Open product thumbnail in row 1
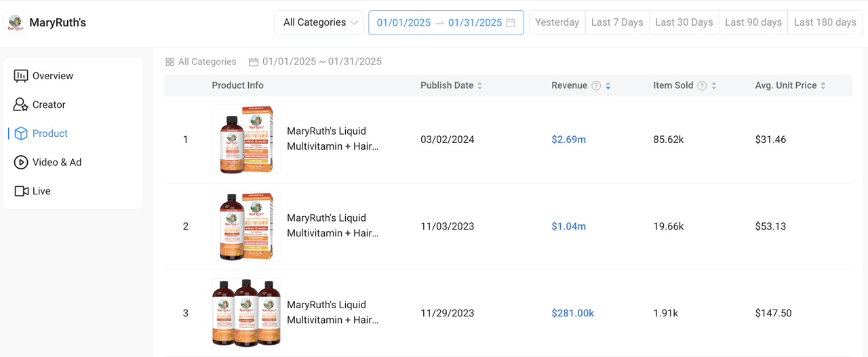This screenshot has height=357, width=868. pyautogui.click(x=246, y=140)
